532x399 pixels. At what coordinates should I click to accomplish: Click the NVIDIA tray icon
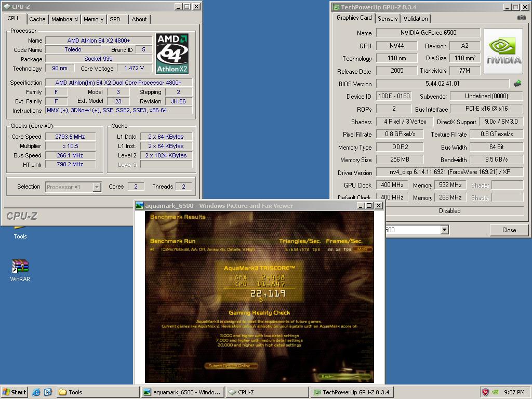point(495,392)
